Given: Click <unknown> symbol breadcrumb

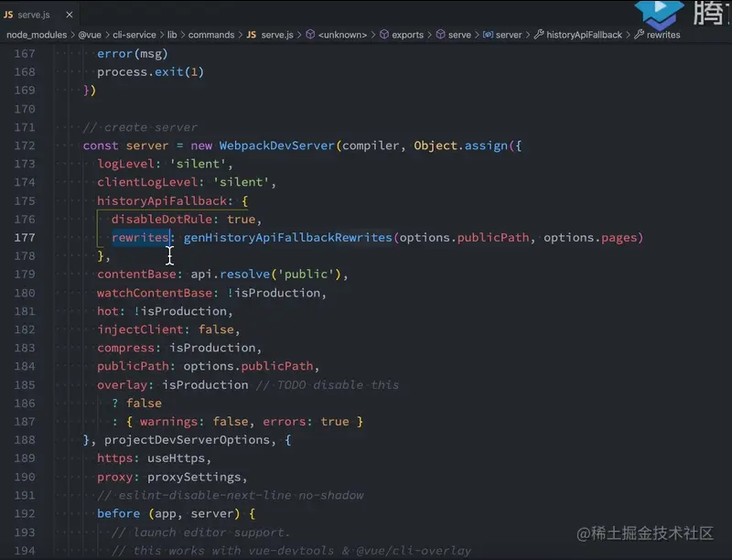Looking at the screenshot, I should [342, 35].
